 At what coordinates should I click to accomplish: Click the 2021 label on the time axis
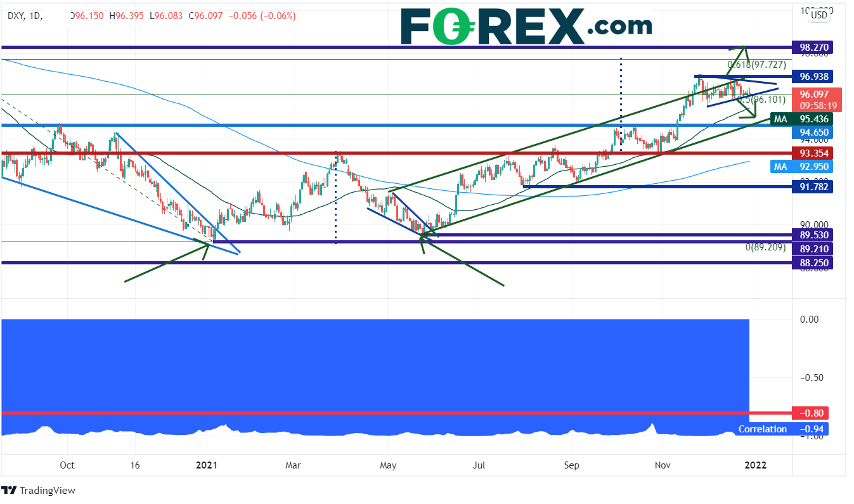pyautogui.click(x=207, y=465)
